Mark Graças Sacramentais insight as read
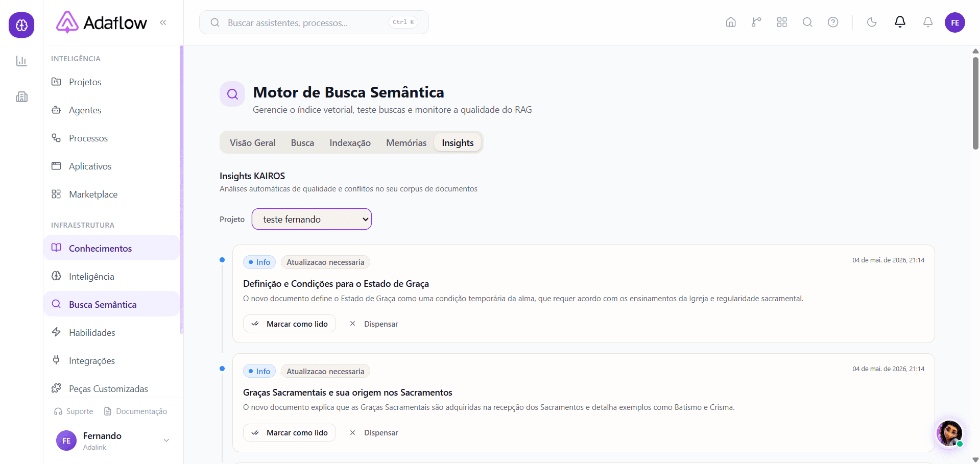 (290, 432)
